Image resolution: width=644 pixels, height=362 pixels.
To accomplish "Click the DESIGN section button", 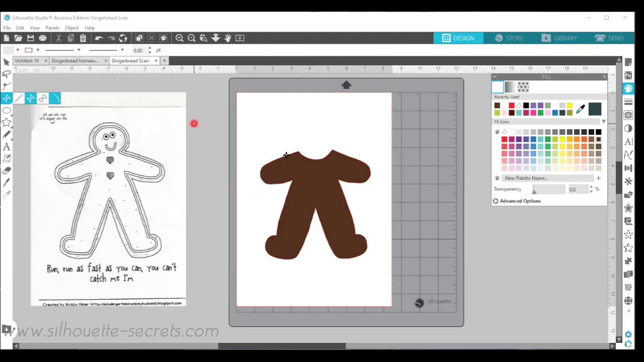I will tap(458, 38).
